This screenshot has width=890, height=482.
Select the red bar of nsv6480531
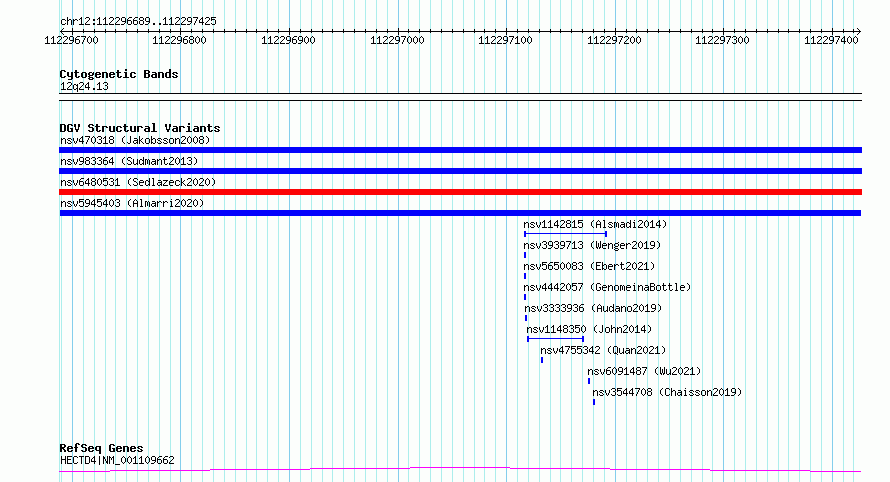coord(460,192)
